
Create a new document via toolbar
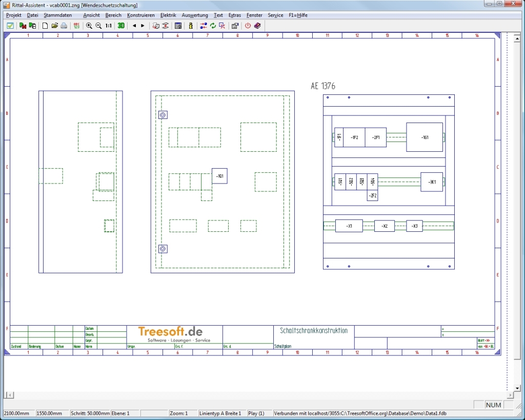tap(45, 25)
